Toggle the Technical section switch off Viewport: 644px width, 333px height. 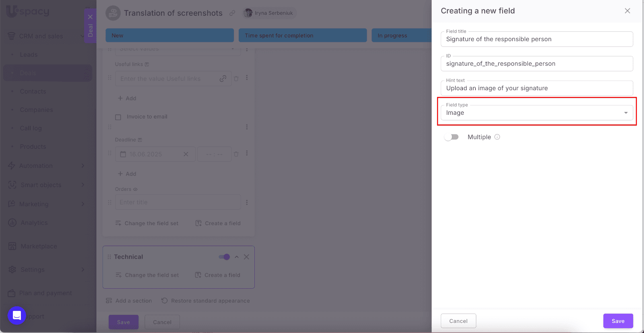coord(224,257)
